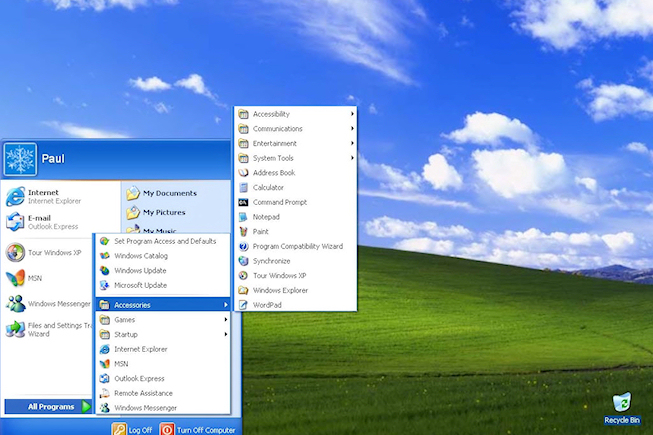653x435 pixels.
Task: Click the Communications folder icon
Action: [243, 129]
